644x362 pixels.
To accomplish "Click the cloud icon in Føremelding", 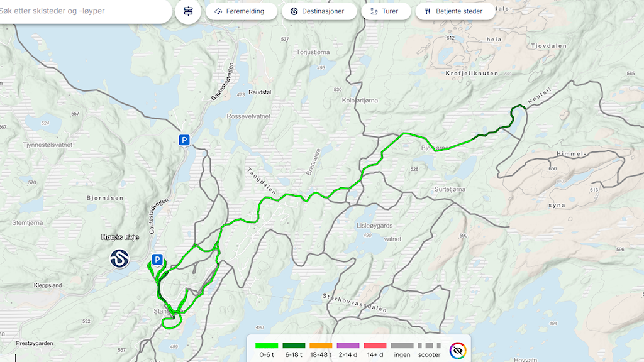I will click(x=218, y=11).
